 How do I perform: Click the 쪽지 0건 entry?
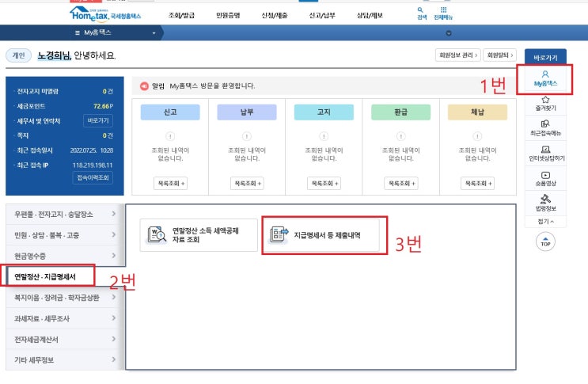65,135
